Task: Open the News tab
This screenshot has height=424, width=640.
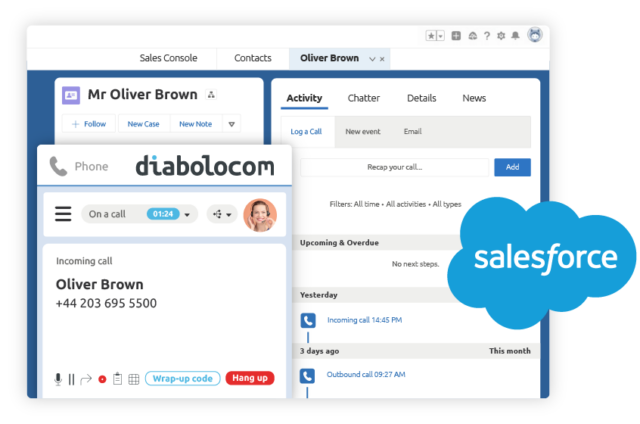Action: click(x=474, y=98)
